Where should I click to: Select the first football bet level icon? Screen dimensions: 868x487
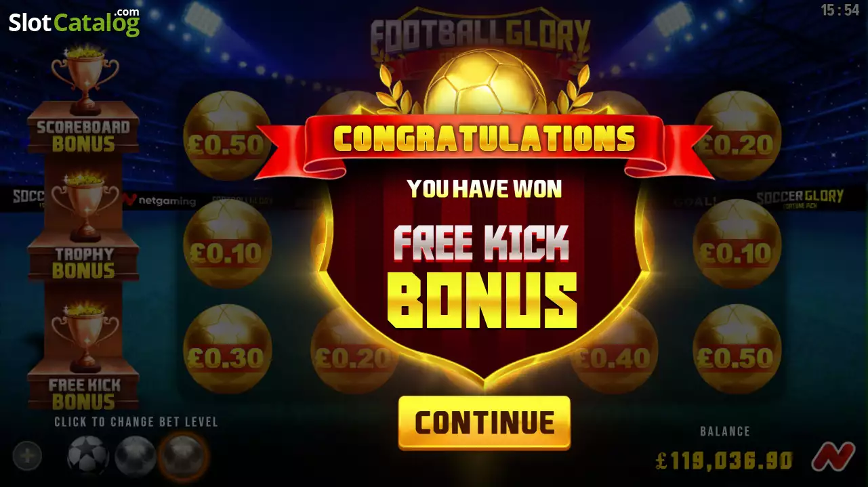pos(88,456)
